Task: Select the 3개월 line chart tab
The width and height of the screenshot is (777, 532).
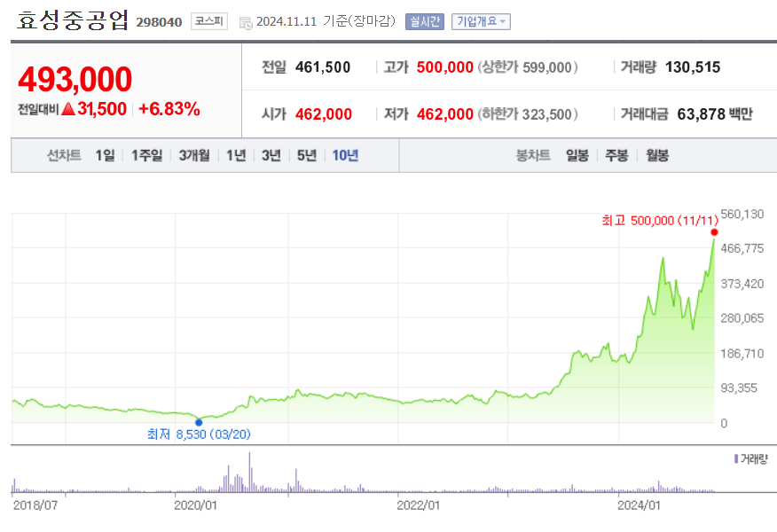Action: [194, 155]
